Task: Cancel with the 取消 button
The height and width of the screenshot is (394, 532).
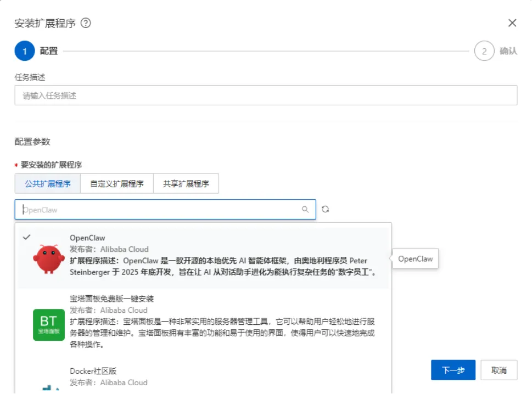Action: point(499,370)
